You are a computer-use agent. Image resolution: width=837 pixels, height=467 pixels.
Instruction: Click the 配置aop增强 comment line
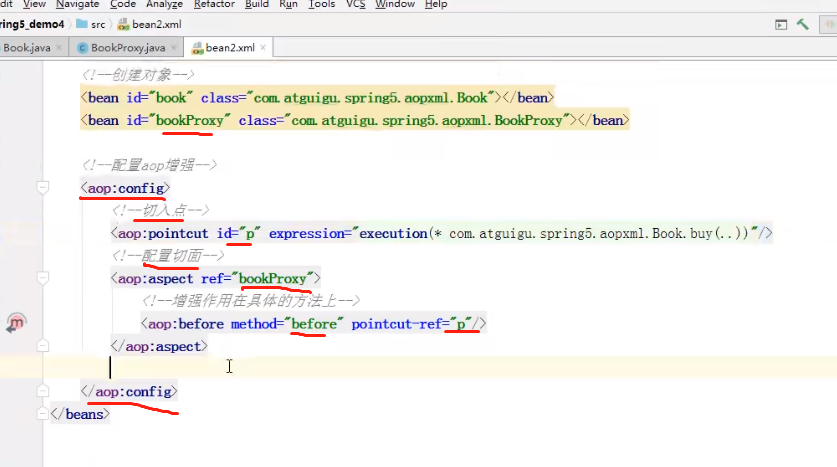click(x=149, y=165)
